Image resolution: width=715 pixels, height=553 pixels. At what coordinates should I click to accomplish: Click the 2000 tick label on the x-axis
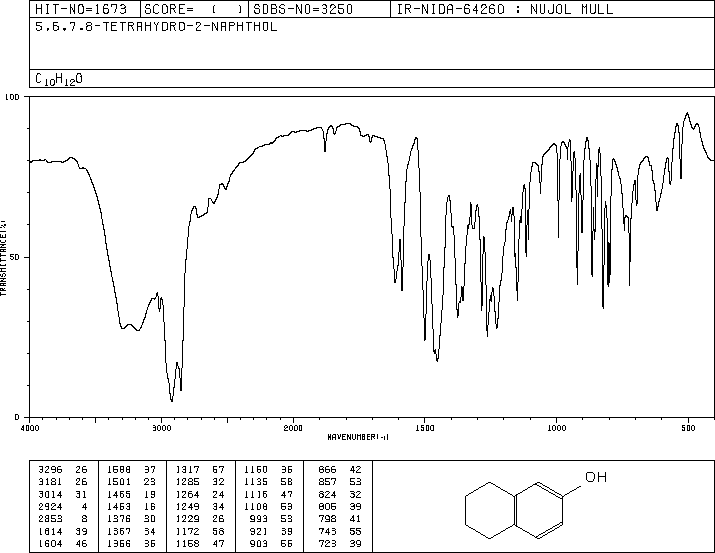tap(293, 428)
